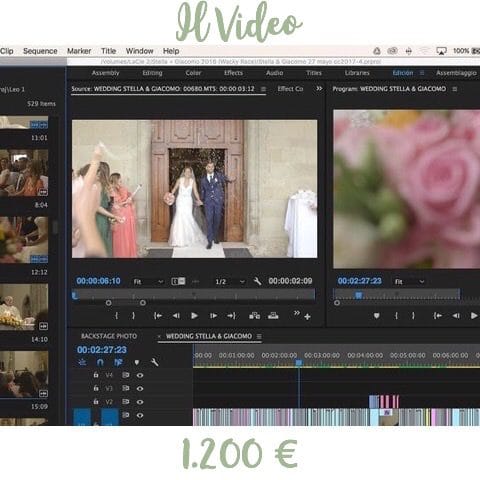
Task: Add a marker from timeline header
Action: pyautogui.click(x=137, y=362)
